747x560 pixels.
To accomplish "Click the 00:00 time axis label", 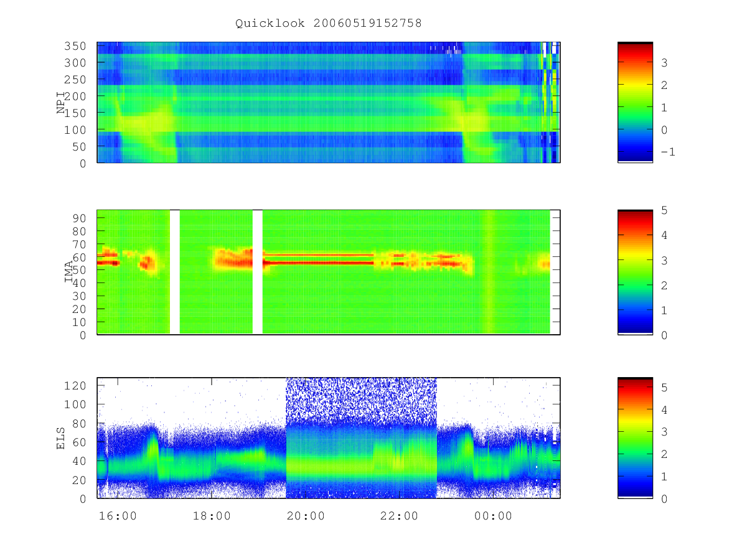I will [494, 516].
